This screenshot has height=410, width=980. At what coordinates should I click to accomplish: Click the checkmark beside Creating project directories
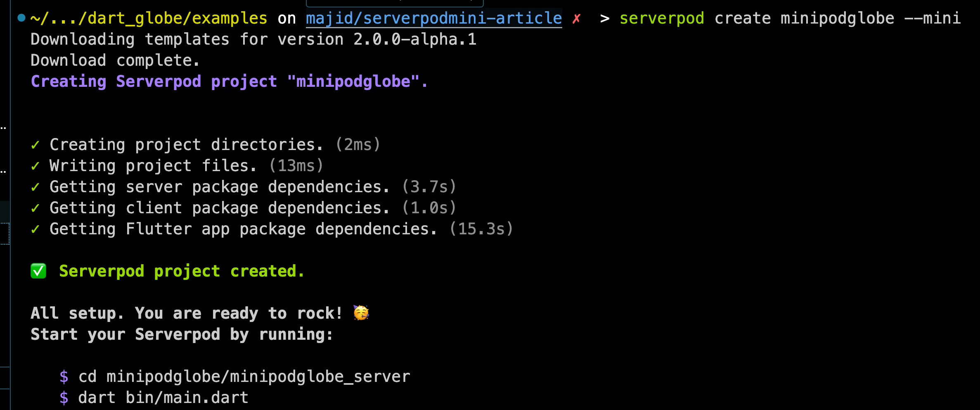(x=36, y=145)
